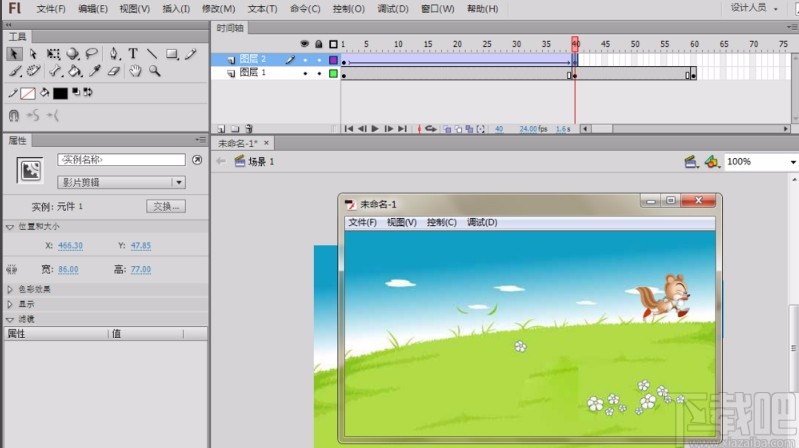Image resolution: width=799 pixels, height=448 pixels.
Task: Collapse the 滤镜 section
Action: coord(10,320)
